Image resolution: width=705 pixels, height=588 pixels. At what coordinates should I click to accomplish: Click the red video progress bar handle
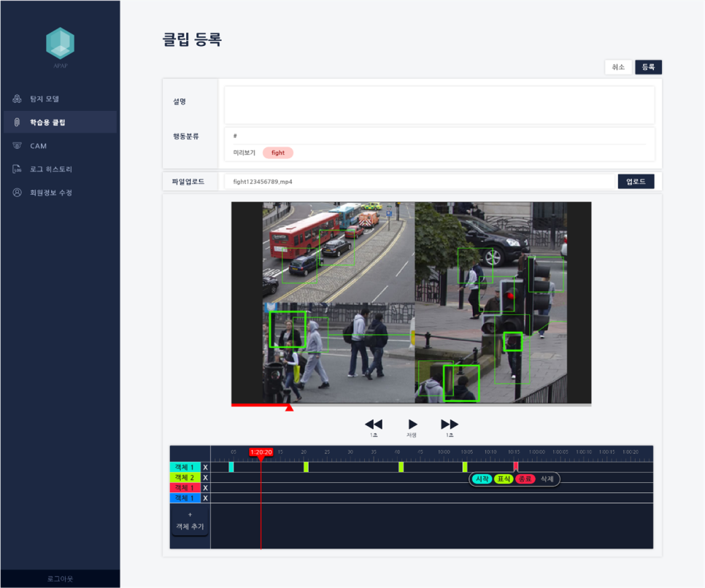289,408
